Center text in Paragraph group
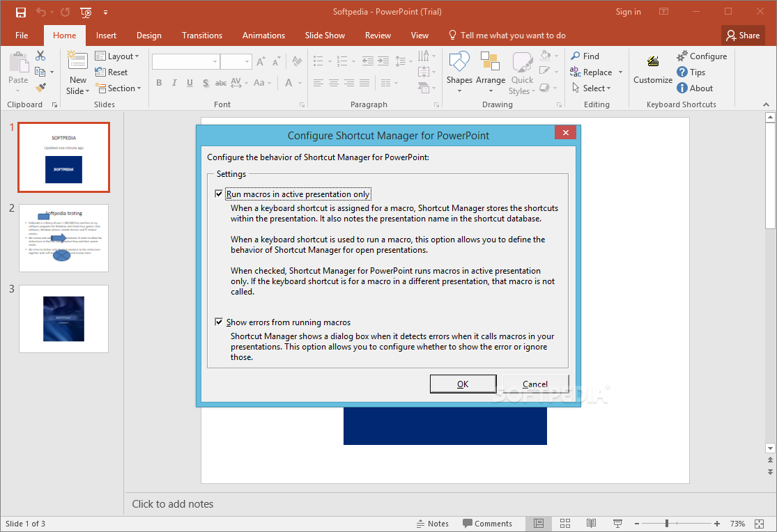Viewport: 777px width, 532px height. click(x=334, y=83)
